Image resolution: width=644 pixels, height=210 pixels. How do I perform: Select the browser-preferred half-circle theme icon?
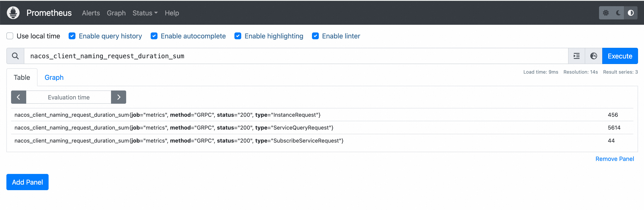tap(631, 13)
